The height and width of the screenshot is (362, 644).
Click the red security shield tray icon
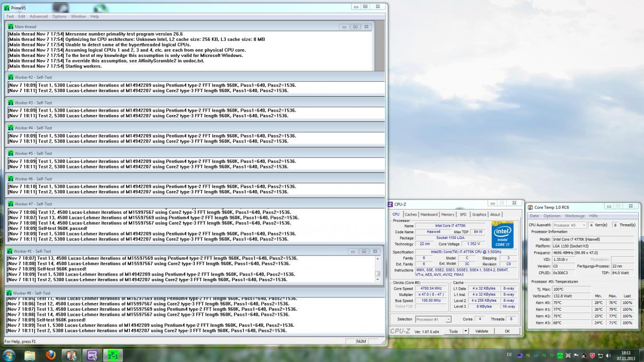pyautogui.click(x=592, y=355)
